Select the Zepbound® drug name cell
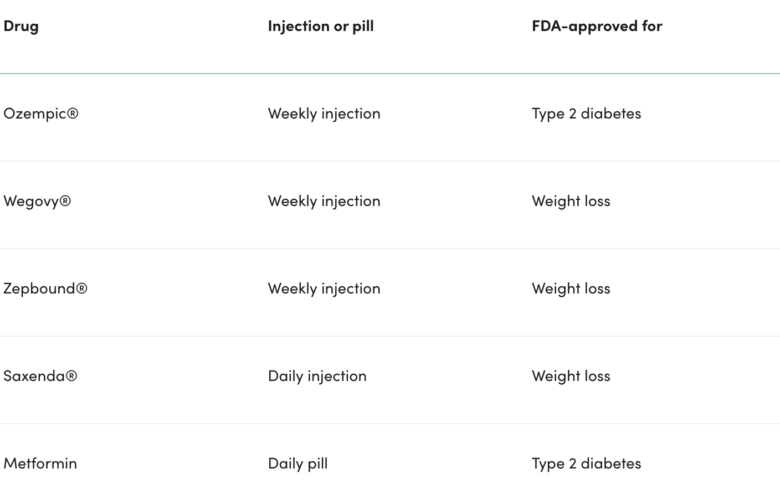The width and height of the screenshot is (780, 484). (x=45, y=289)
